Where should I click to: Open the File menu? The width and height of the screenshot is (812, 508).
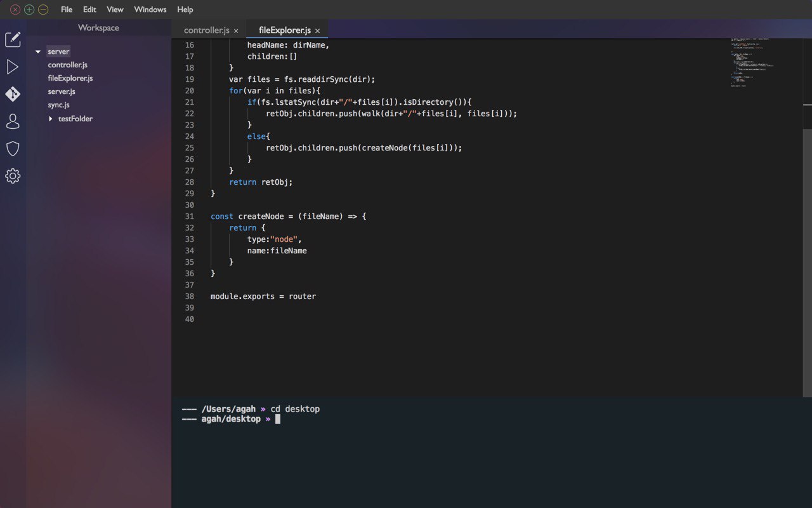pos(67,10)
